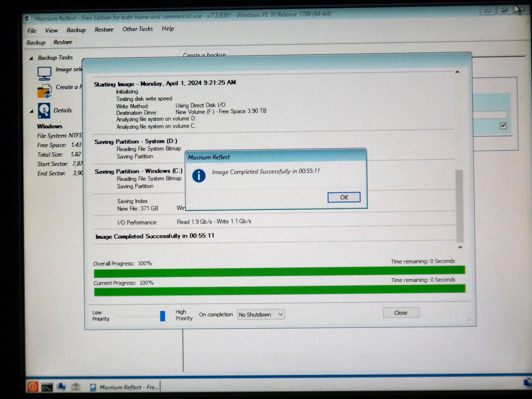Click the Details disk magnifier icon
The image size is (532, 399).
click(x=44, y=111)
